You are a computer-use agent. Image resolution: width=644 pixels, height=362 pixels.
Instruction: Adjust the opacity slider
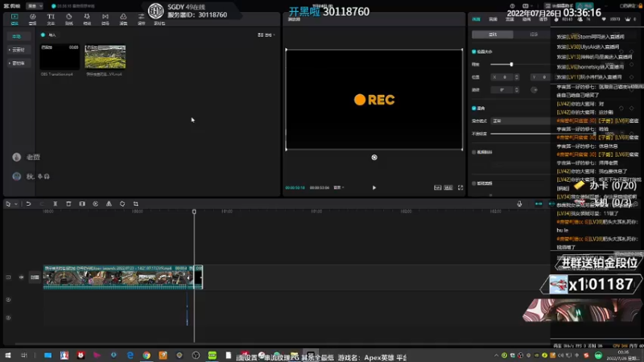click(x=542, y=134)
